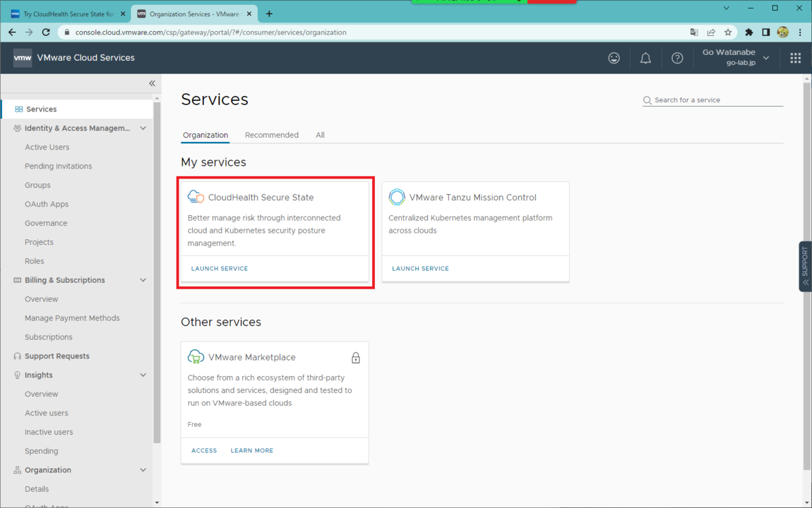This screenshot has width=812, height=508.
Task: Switch to the Recommended tab
Action: point(271,135)
